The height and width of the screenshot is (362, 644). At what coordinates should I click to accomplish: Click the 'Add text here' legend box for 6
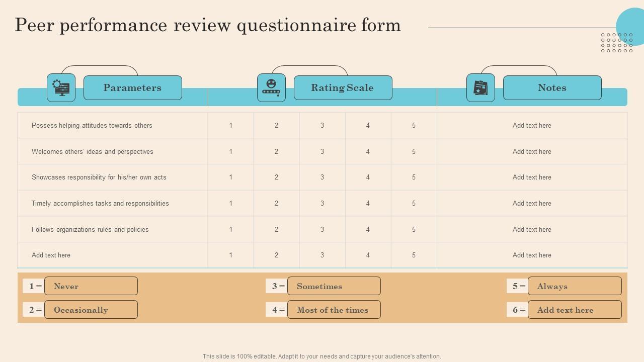click(x=574, y=310)
